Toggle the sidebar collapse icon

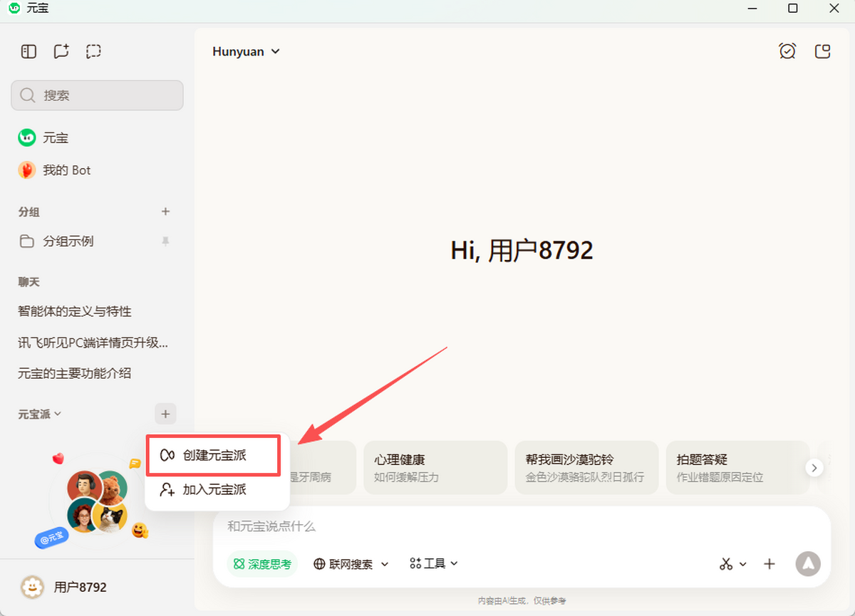pyautogui.click(x=28, y=51)
